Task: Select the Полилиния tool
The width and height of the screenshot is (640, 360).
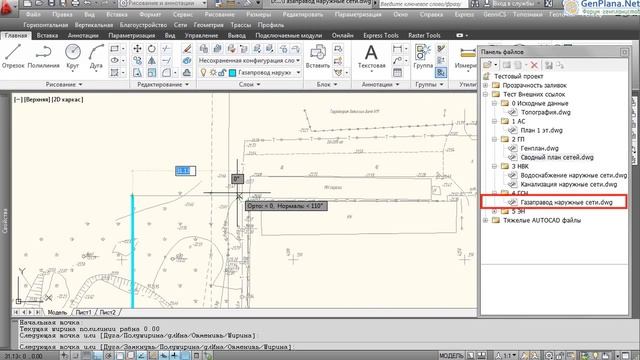Action: pos(43,56)
